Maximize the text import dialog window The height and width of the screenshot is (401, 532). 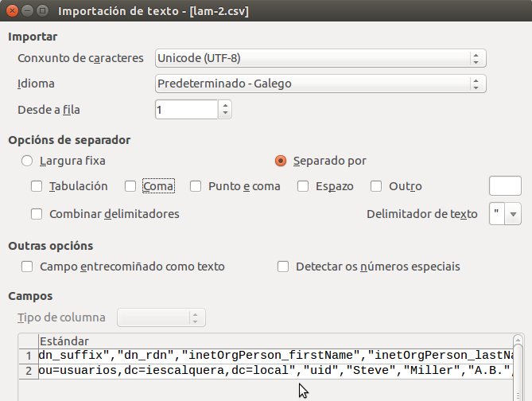(42, 11)
